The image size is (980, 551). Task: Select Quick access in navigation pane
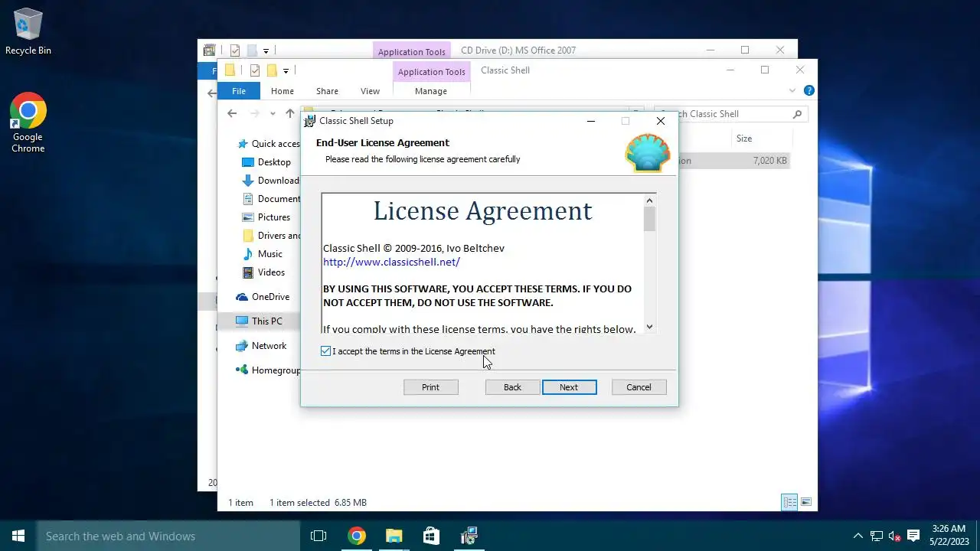268,144
